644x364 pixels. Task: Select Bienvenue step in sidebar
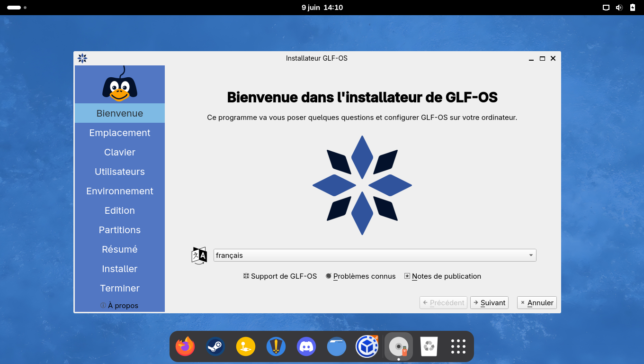click(120, 113)
